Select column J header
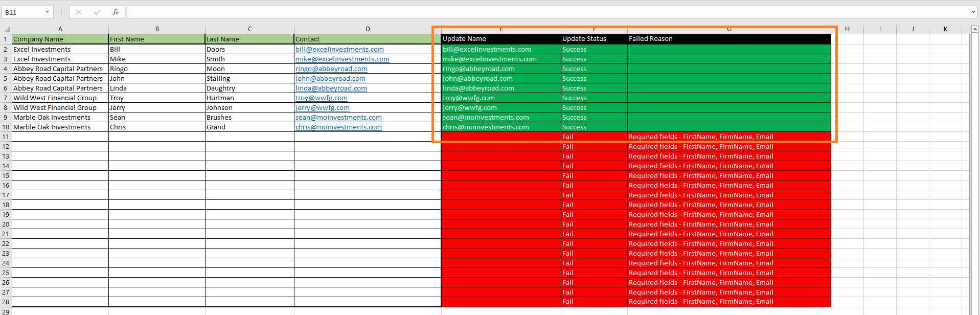980x315 pixels. (x=913, y=29)
